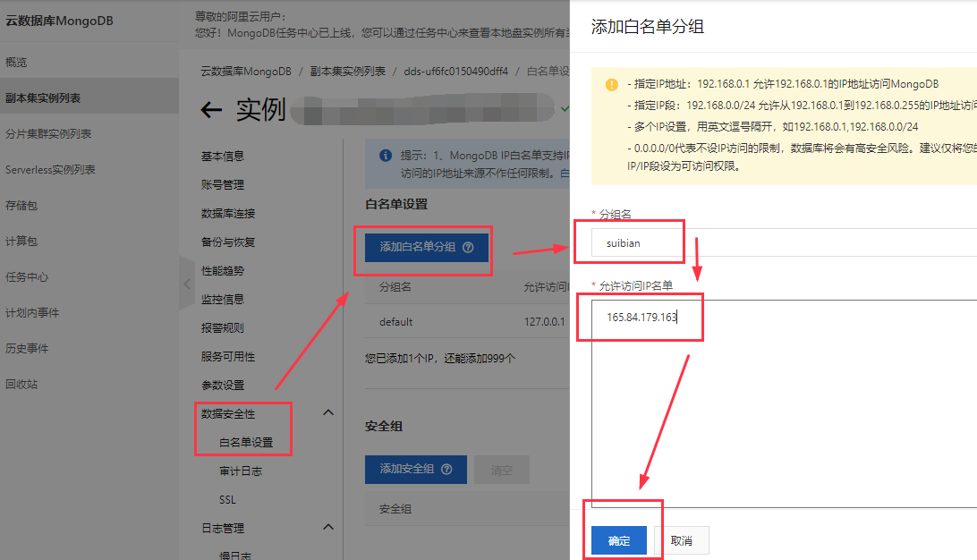Open 任务中心 from left sidebar
The height and width of the screenshot is (560, 977).
(27, 277)
